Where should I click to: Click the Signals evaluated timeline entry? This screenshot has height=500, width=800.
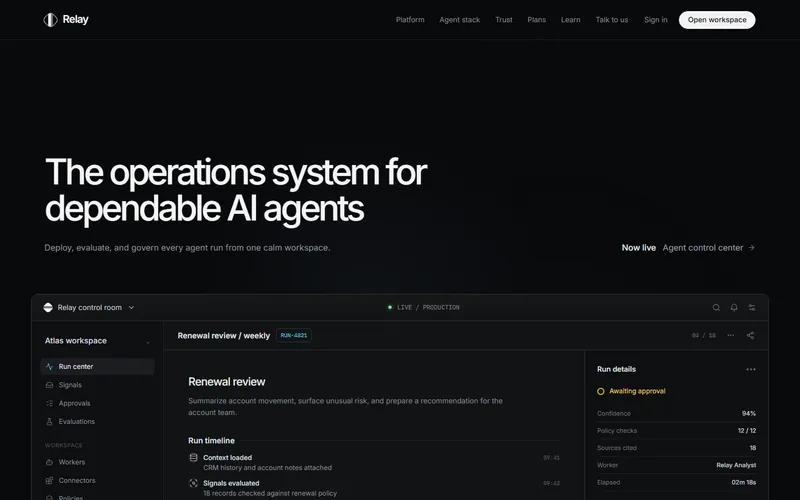[x=374, y=488]
